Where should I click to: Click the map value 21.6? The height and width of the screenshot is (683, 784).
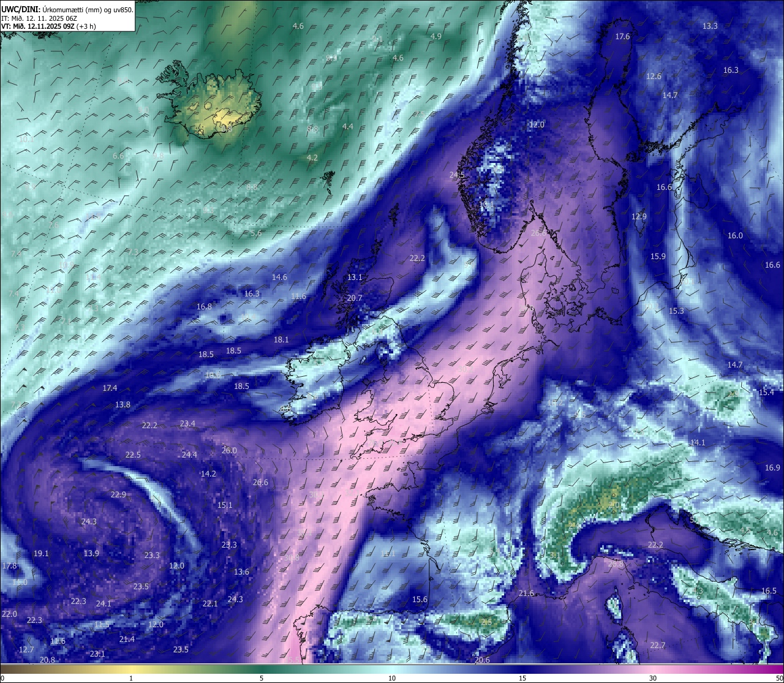(x=526, y=593)
